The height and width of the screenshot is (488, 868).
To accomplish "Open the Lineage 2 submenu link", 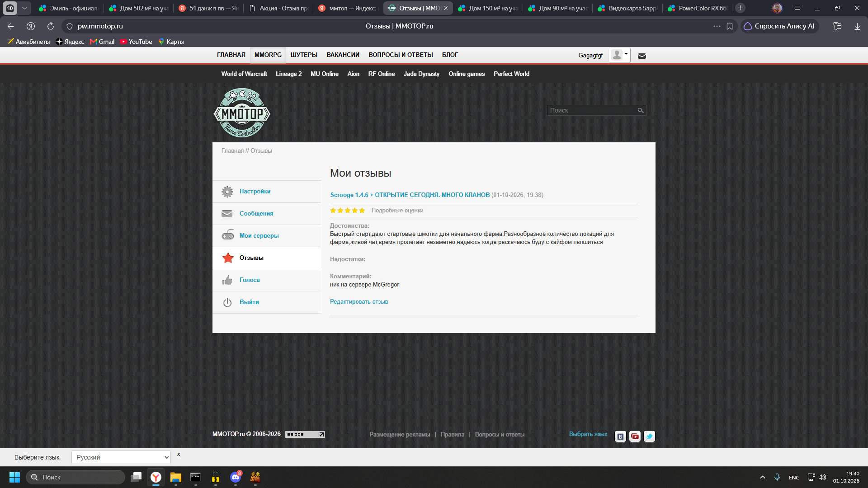I will pyautogui.click(x=288, y=74).
